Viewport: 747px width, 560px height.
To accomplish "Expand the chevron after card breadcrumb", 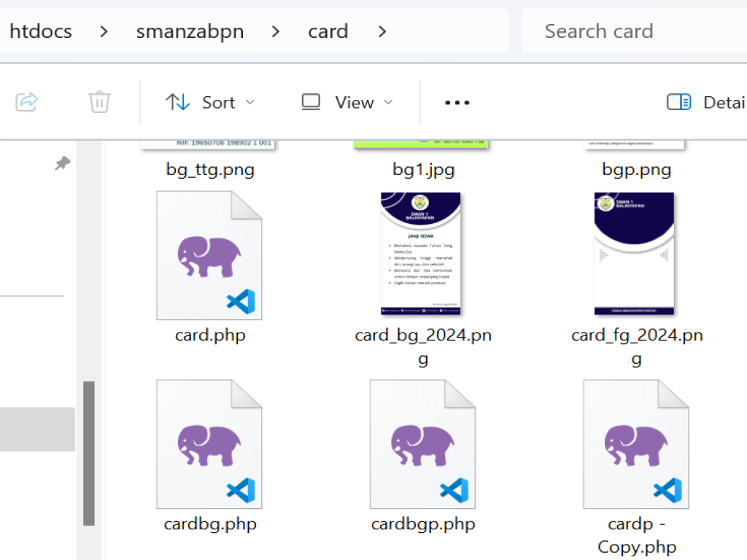I will click(382, 31).
